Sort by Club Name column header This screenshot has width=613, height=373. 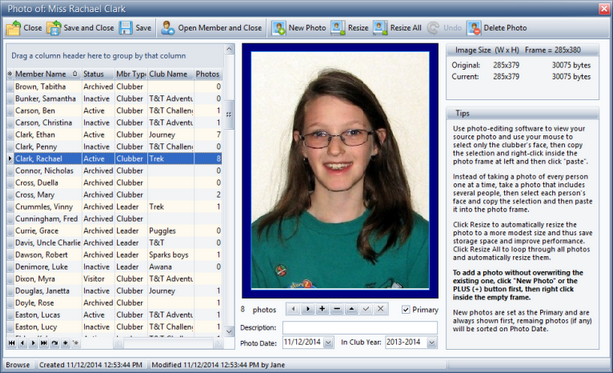171,74
